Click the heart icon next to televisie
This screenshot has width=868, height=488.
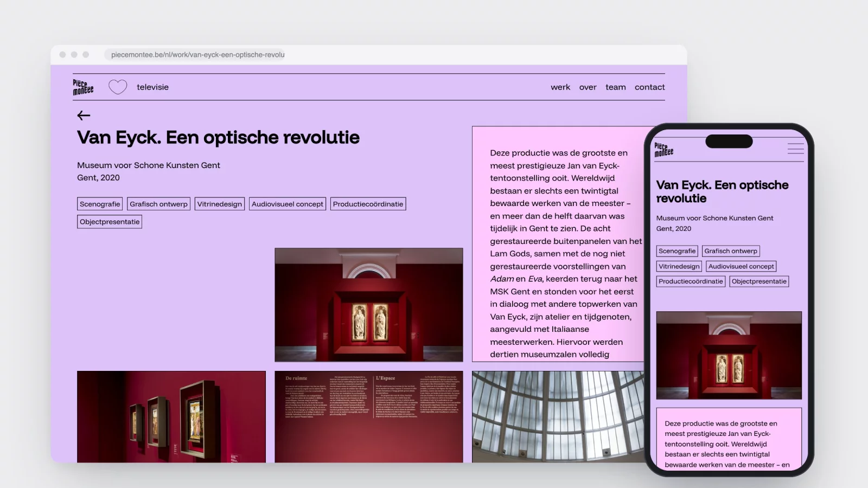click(118, 87)
